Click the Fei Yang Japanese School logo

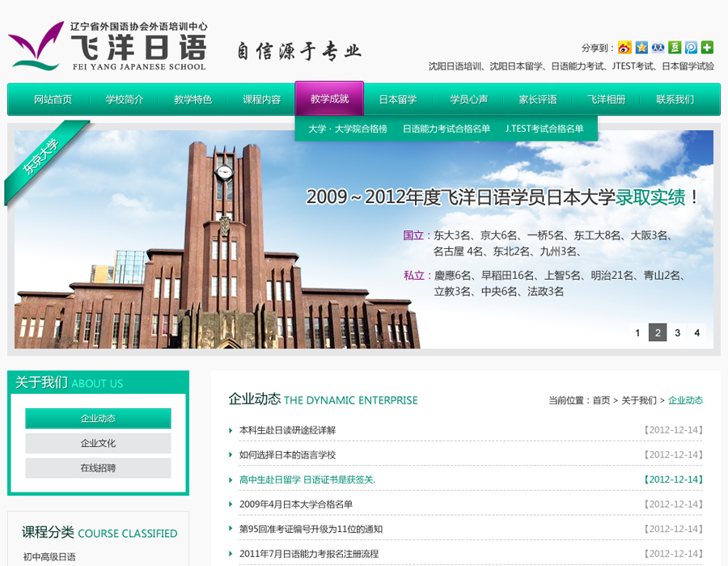coord(108,46)
